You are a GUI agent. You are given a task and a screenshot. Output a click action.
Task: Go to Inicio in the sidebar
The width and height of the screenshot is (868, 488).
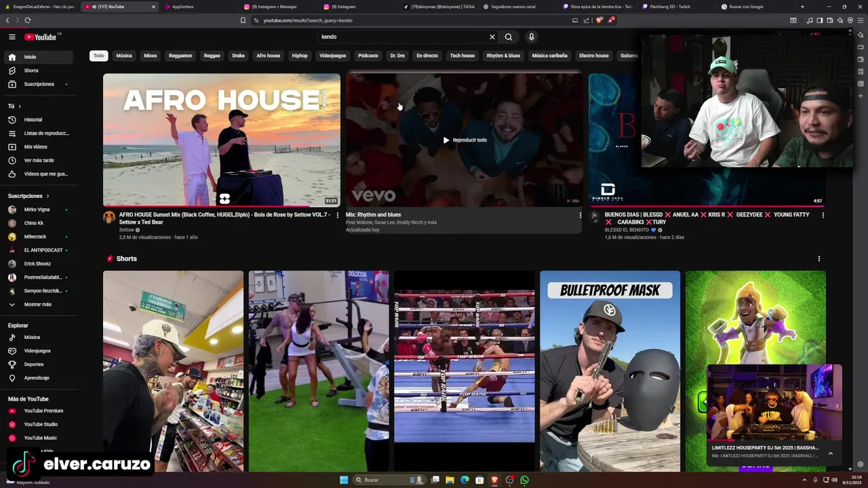point(39,57)
